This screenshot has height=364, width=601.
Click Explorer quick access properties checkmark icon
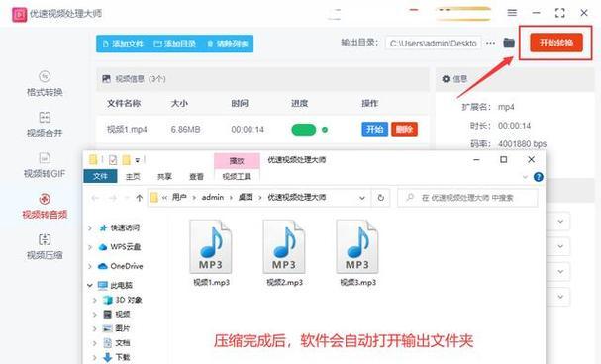coord(113,160)
